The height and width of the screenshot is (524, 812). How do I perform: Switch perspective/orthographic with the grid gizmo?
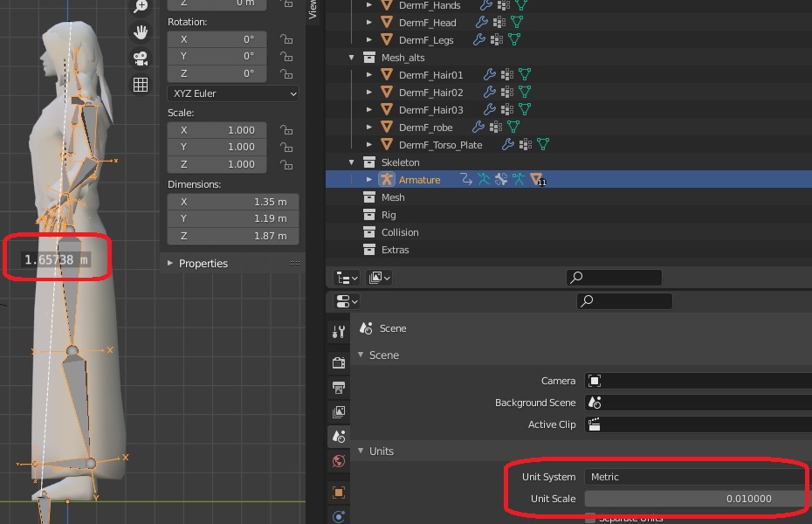(141, 85)
